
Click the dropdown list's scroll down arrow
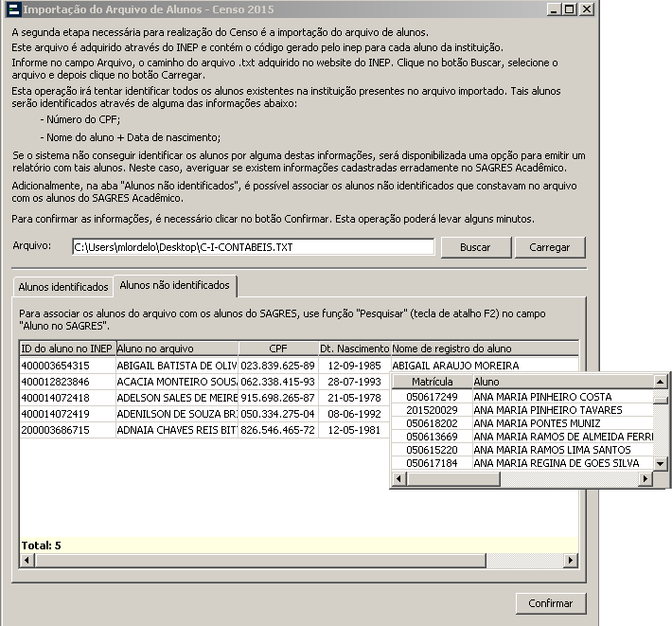coord(661,463)
